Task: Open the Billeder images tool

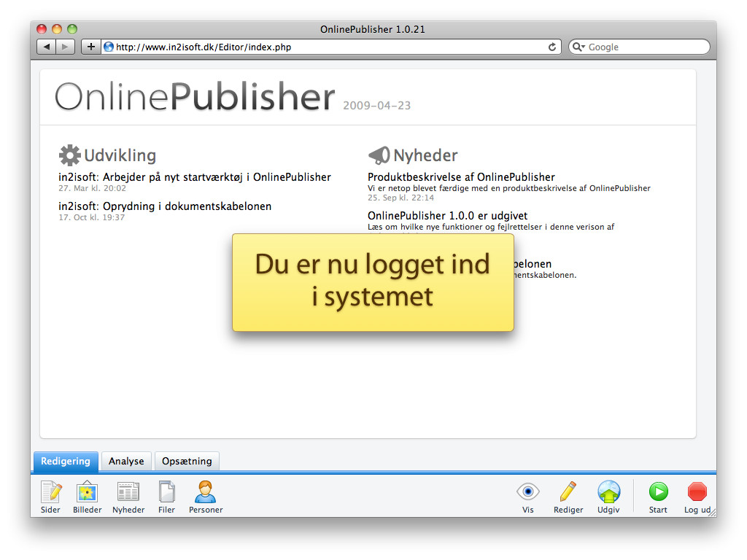Action: click(x=88, y=493)
